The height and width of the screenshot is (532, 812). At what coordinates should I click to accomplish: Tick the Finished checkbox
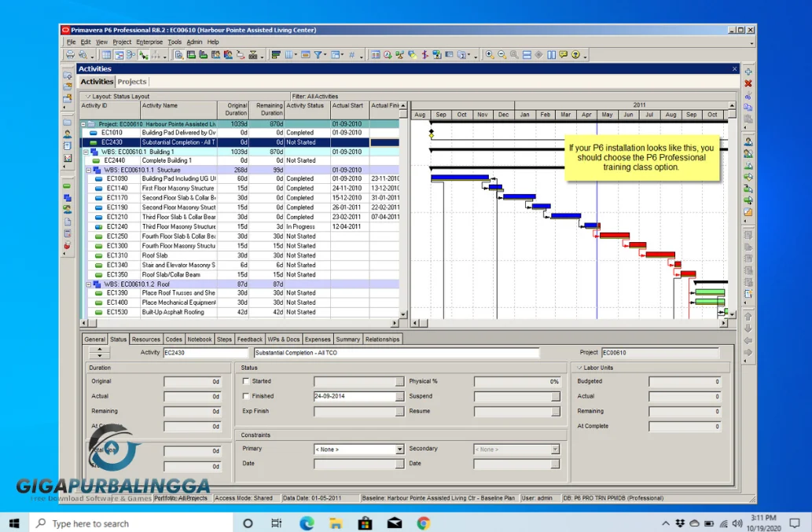tap(246, 396)
